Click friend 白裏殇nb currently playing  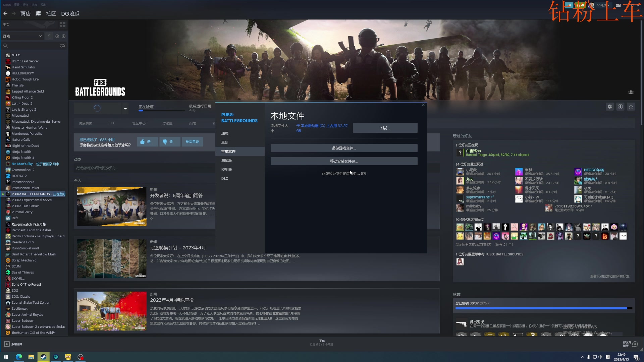(473, 151)
